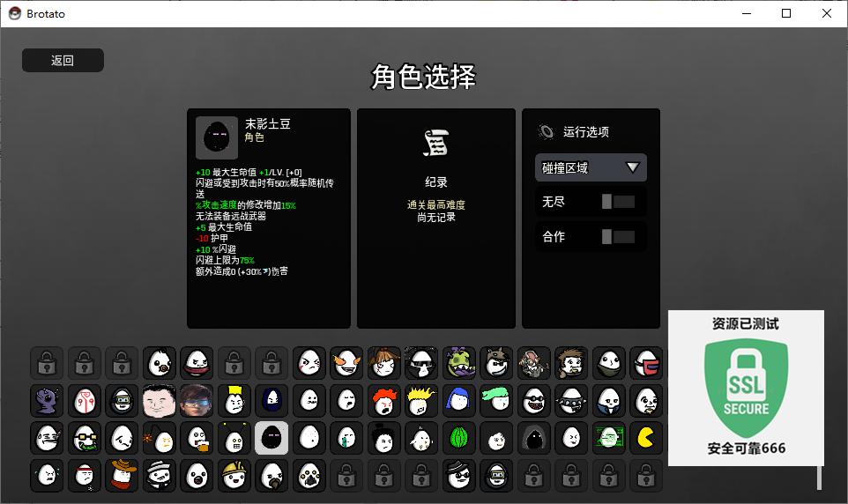Viewport: 848px width, 504px height.
Task: Choose the potato with black sunglasses and cap
Action: tap(421, 363)
